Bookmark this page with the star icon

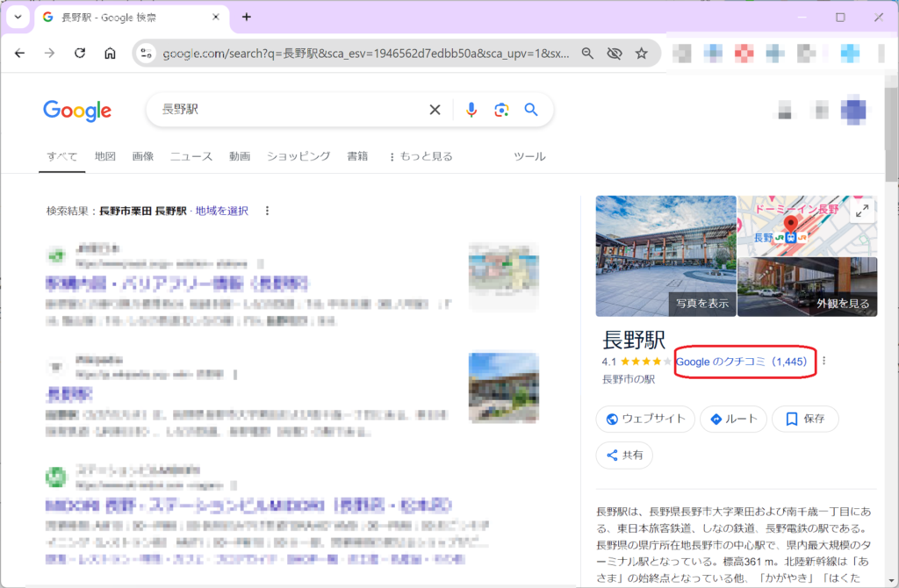[642, 54]
